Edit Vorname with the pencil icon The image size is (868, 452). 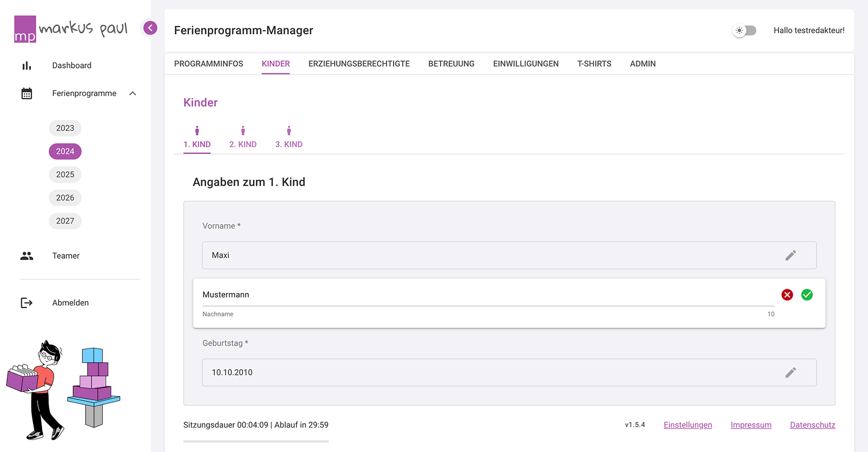click(x=790, y=255)
